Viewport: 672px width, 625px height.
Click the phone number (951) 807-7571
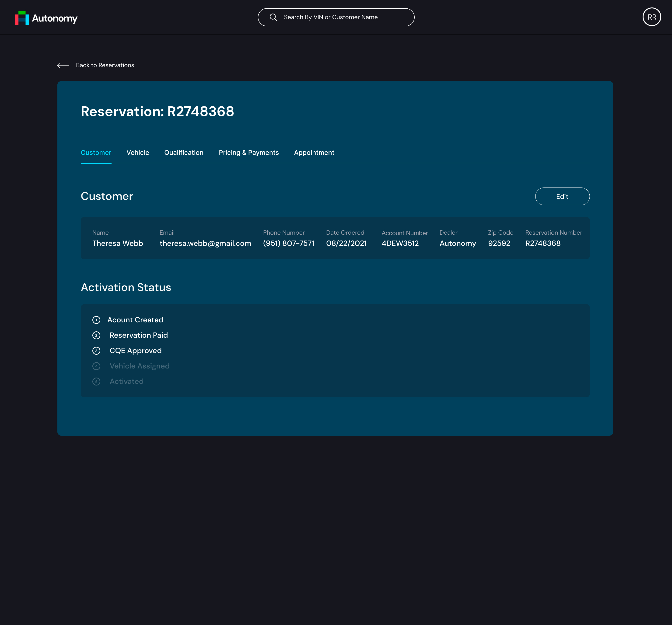288,243
